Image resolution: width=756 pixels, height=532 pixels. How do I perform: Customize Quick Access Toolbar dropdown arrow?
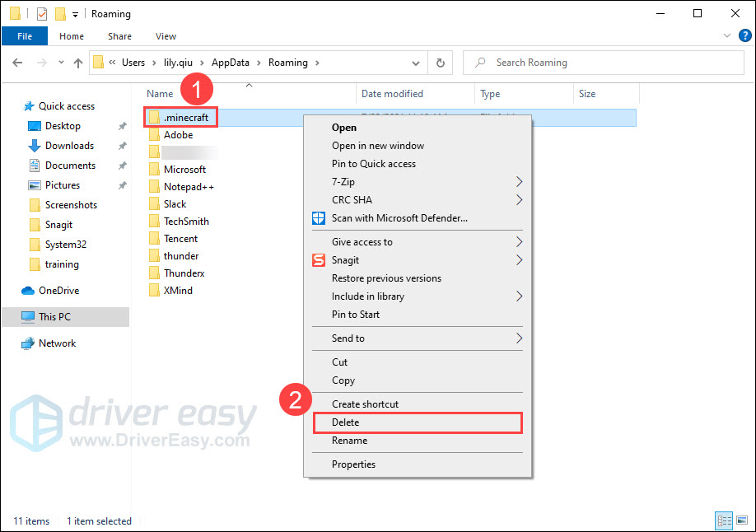[75, 15]
